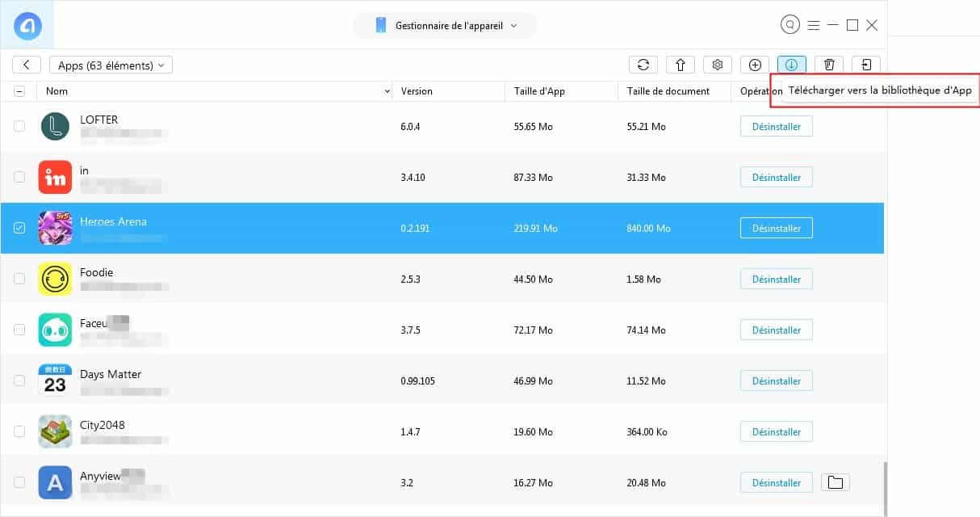Viewport: 980px width, 517px height.
Task: Open the folder icon in the Anyview row
Action: tap(835, 483)
